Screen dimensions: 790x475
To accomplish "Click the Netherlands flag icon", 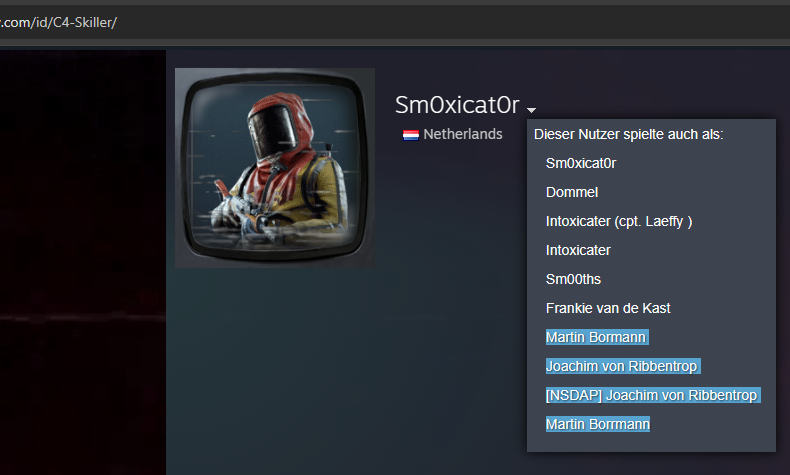I will pos(411,134).
